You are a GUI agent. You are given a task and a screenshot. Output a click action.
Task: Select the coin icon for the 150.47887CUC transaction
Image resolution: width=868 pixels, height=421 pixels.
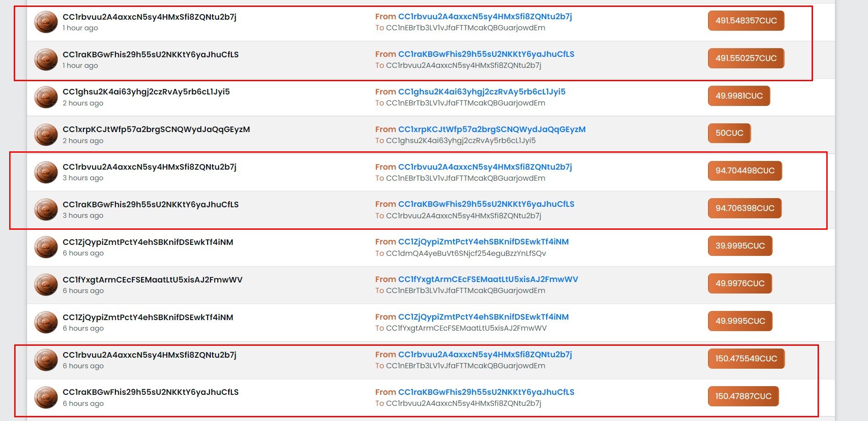tap(46, 398)
